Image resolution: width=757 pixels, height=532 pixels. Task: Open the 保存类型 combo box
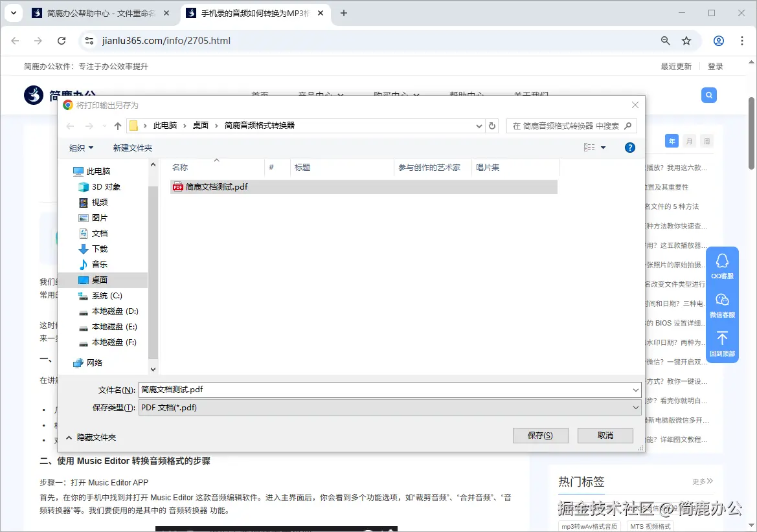tap(390, 408)
